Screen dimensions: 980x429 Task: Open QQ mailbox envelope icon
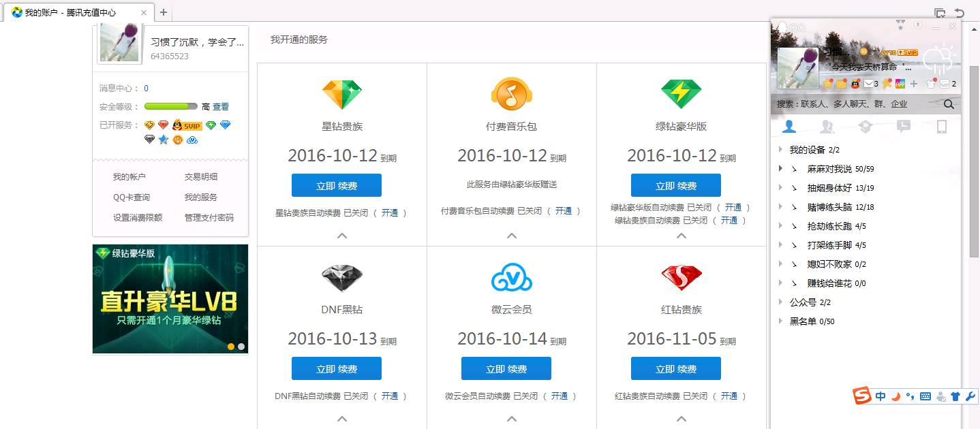(868, 84)
